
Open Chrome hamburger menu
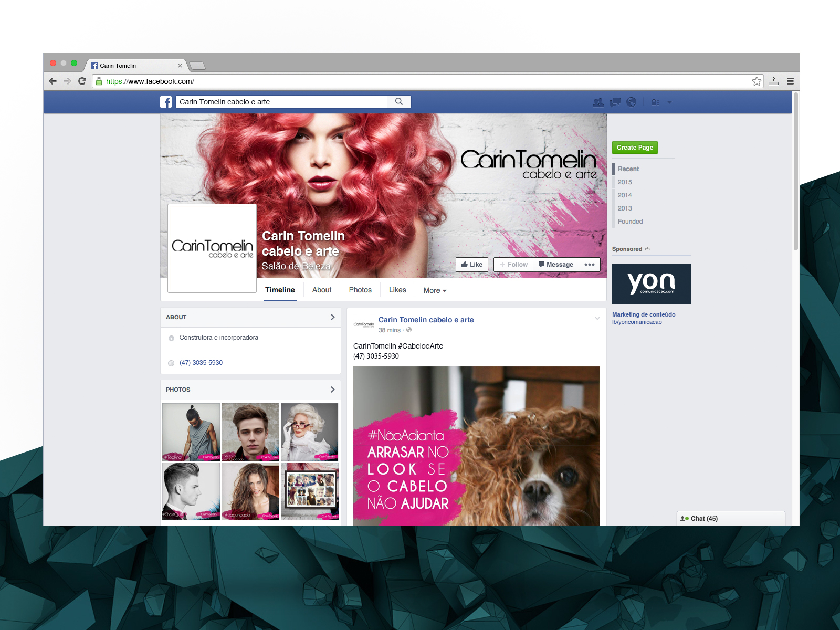pyautogui.click(x=790, y=81)
